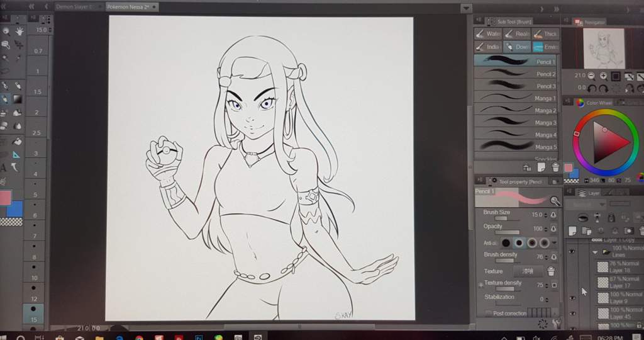
Task: Rotate canvas left in Navigator
Action: 591,88
